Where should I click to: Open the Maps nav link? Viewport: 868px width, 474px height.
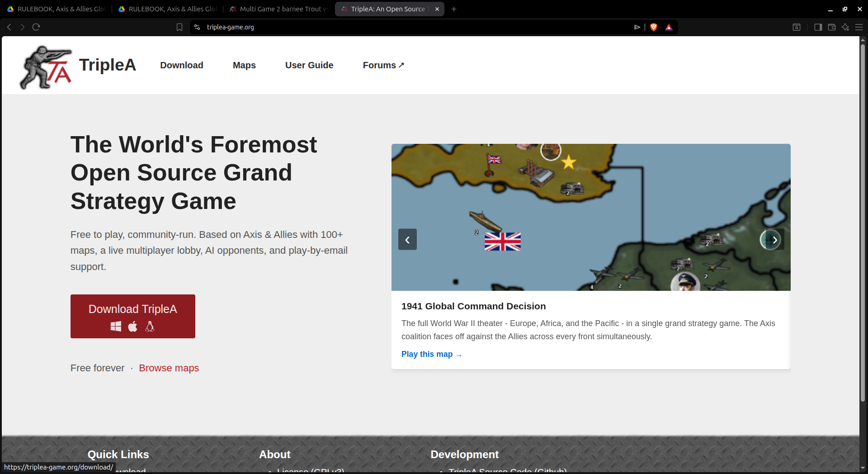(244, 65)
